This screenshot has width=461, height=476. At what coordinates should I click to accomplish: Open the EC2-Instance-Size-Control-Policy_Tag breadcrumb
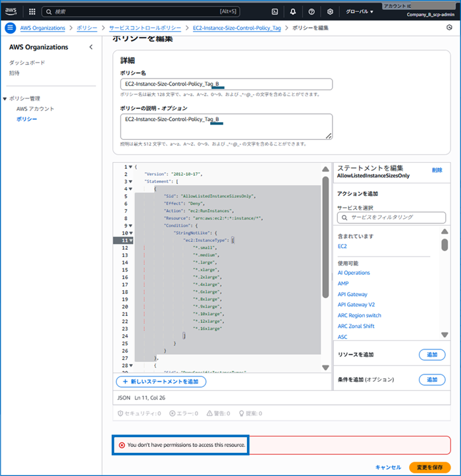[x=237, y=28]
